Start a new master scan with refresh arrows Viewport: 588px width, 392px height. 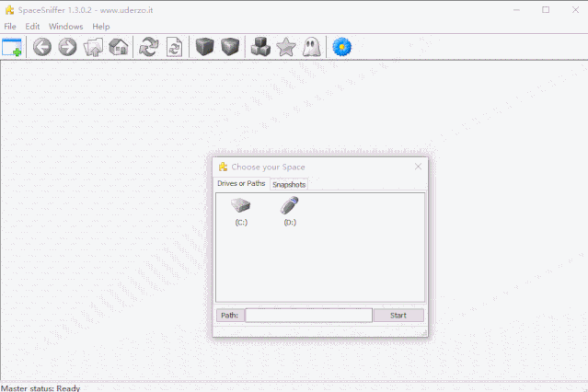149,47
